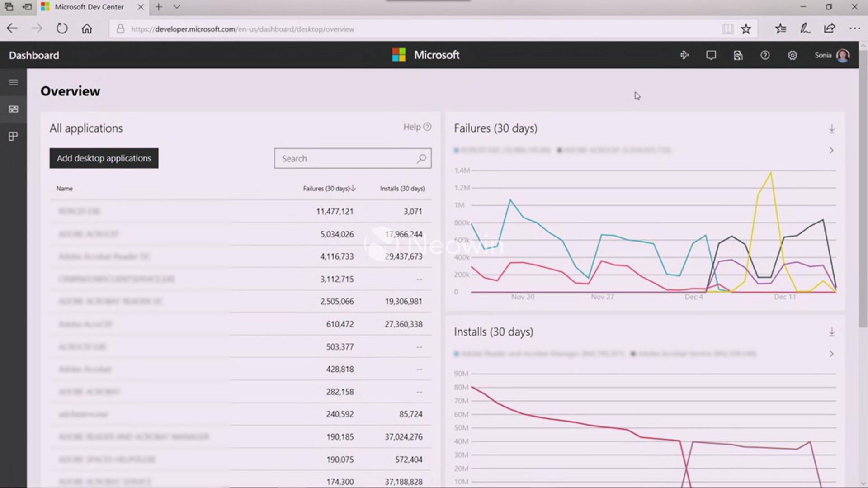Click the page vertical scrollbar
Image resolution: width=868 pixels, height=488 pixels.
coord(863,185)
